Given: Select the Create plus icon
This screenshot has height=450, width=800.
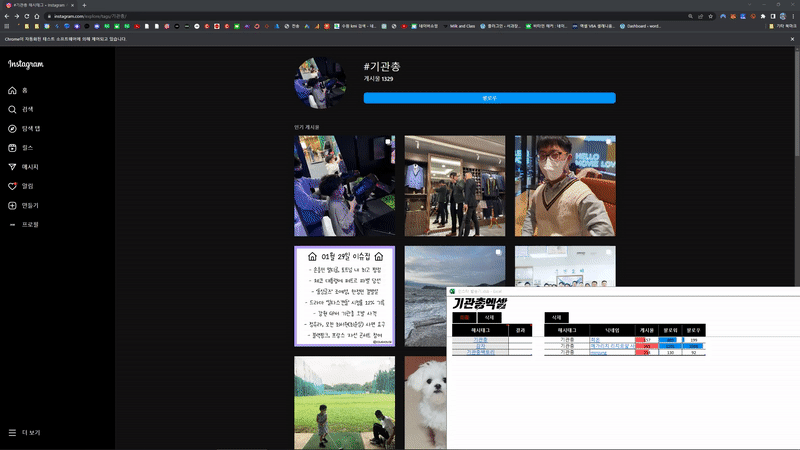Looking at the screenshot, I should point(12,206).
